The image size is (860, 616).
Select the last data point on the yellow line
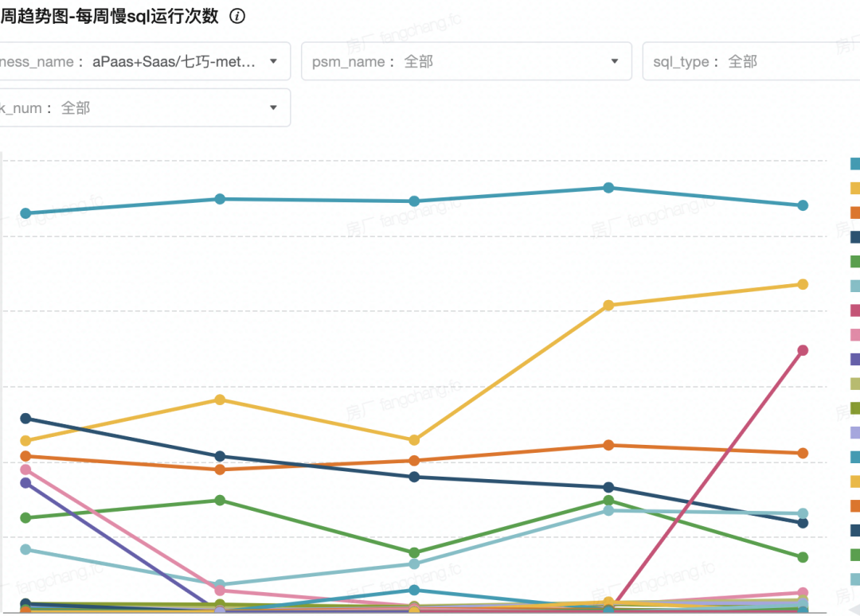tap(803, 284)
